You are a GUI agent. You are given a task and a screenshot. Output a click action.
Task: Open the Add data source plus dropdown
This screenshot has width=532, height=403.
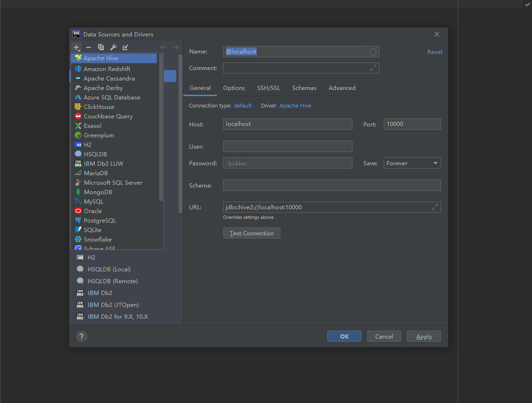[x=76, y=47]
